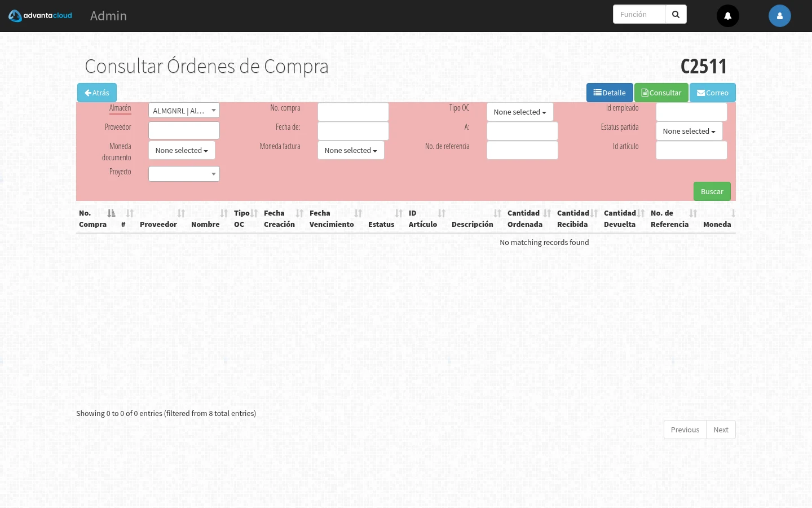
Task: Focus the No. de referencia input field
Action: coord(522,150)
